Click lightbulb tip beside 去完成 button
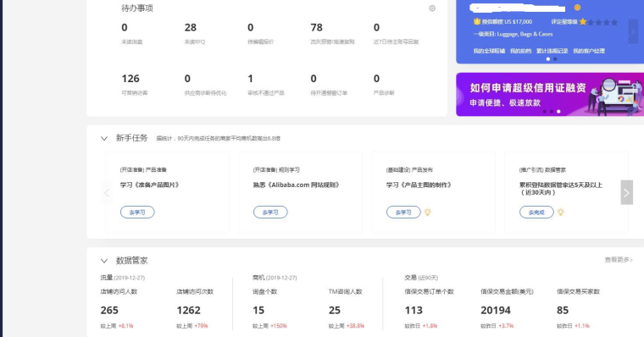The width and height of the screenshot is (644, 337). coord(561,213)
